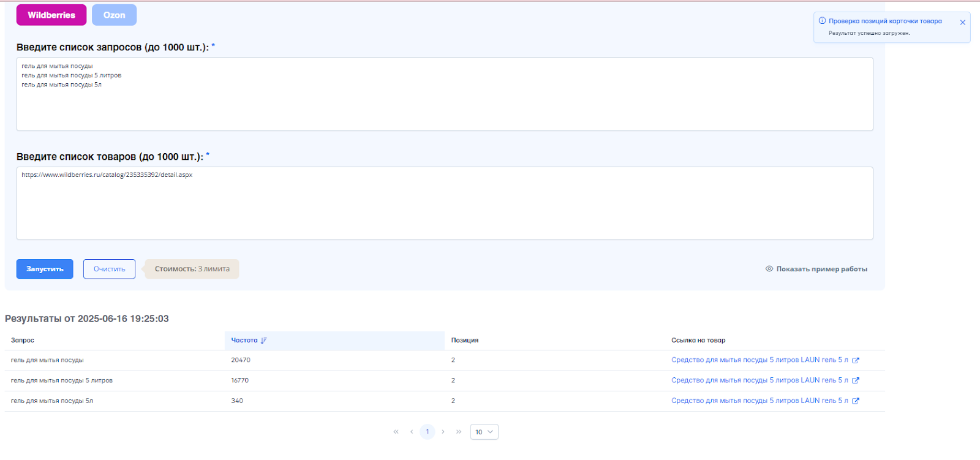Image resolution: width=980 pixels, height=460 pixels.
Task: Click the Запрос column header
Action: (23, 340)
